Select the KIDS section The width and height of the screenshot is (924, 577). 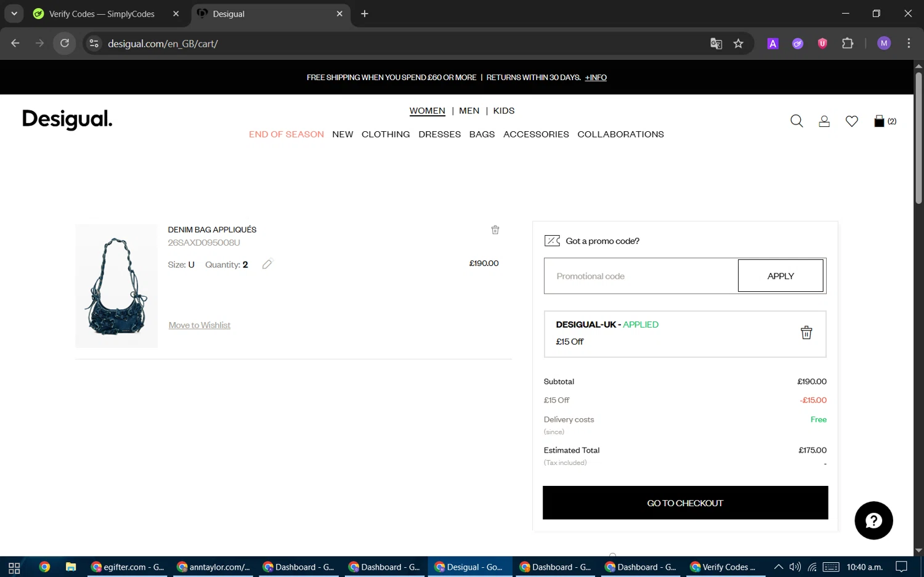click(x=504, y=111)
